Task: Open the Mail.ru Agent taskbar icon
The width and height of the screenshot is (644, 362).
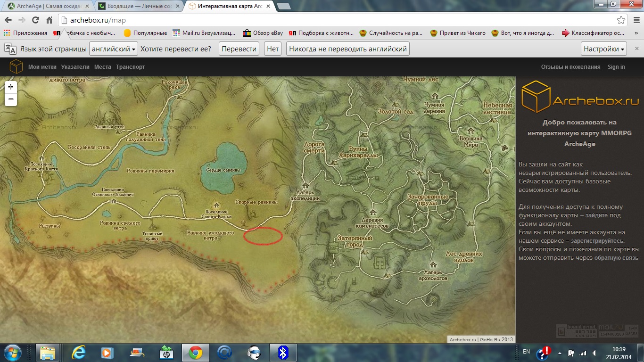Action: click(x=225, y=353)
